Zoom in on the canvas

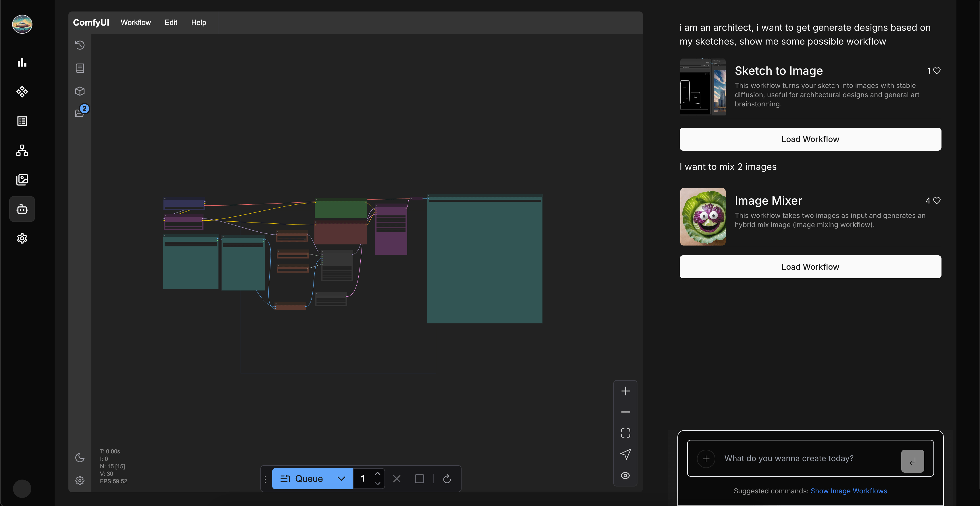pyautogui.click(x=625, y=391)
